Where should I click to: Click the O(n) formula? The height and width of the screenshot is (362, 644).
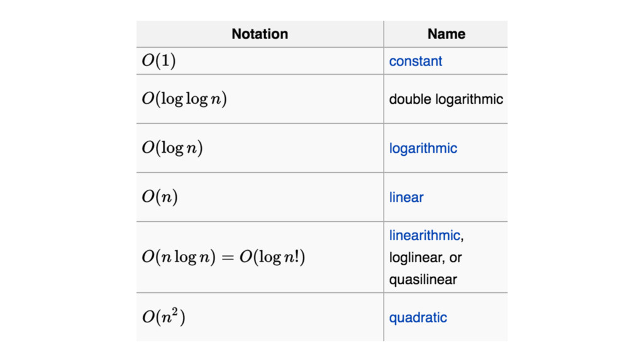click(160, 197)
